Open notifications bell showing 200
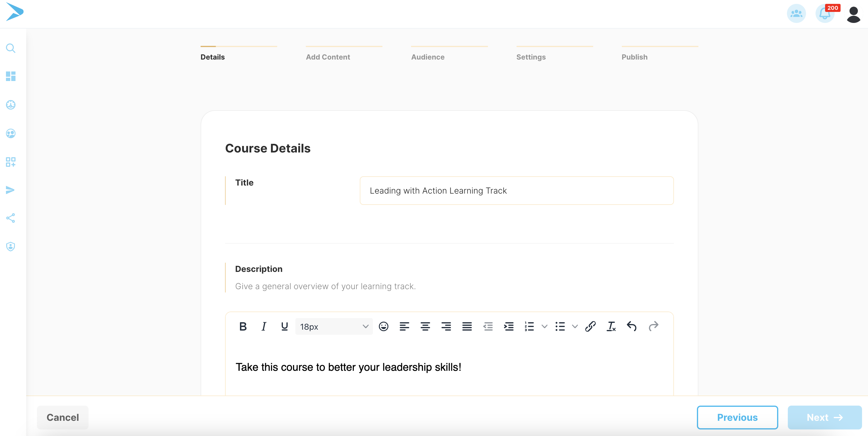Screen dimensions: 868x436 pyautogui.click(x=825, y=13)
